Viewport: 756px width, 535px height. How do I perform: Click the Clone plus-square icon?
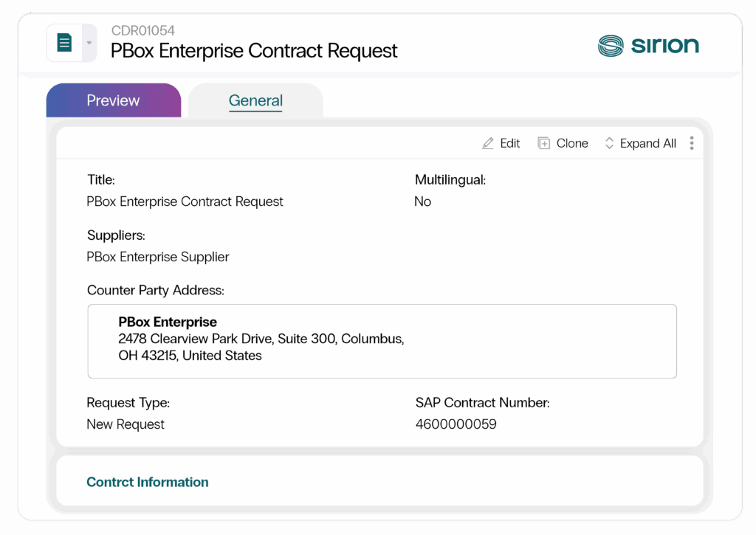(x=543, y=143)
